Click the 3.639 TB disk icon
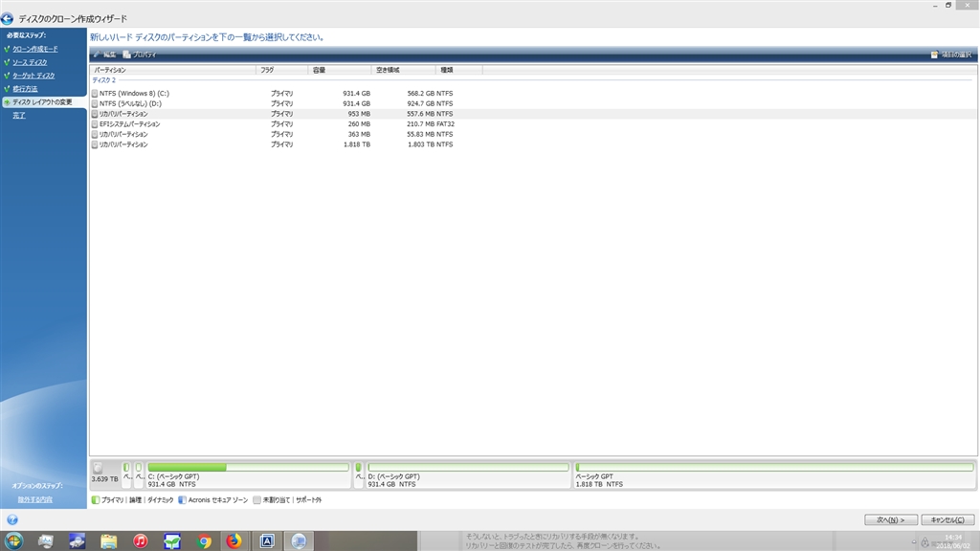The width and height of the screenshot is (980, 551). click(99, 468)
